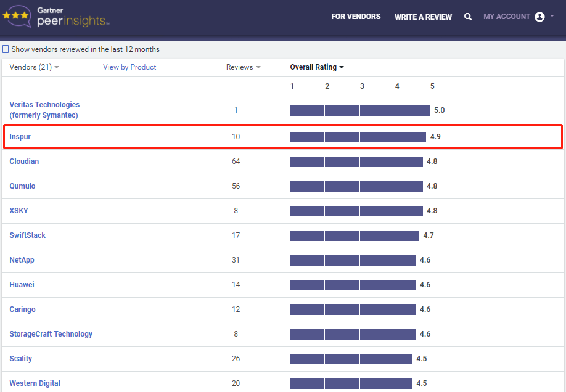Click Qumulo's review count 56
The image size is (566, 392).
pos(236,186)
